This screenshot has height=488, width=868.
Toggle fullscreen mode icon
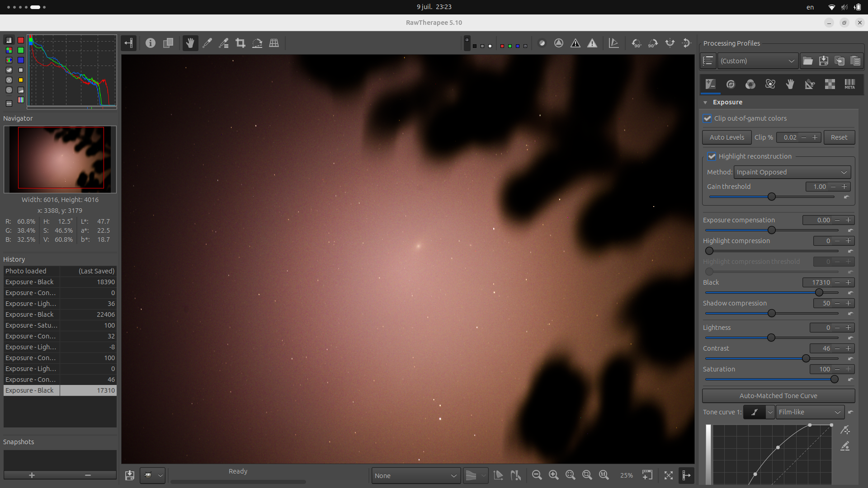669,475
